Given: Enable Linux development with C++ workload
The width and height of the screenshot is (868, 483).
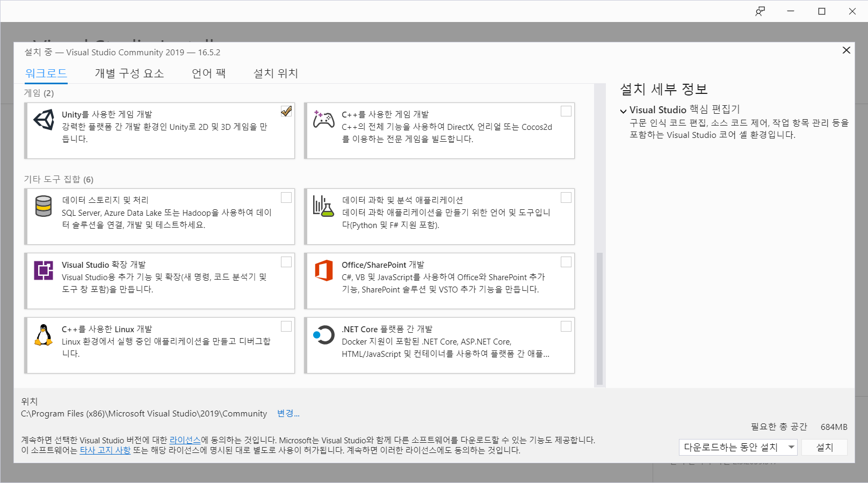Looking at the screenshot, I should tap(286, 326).
